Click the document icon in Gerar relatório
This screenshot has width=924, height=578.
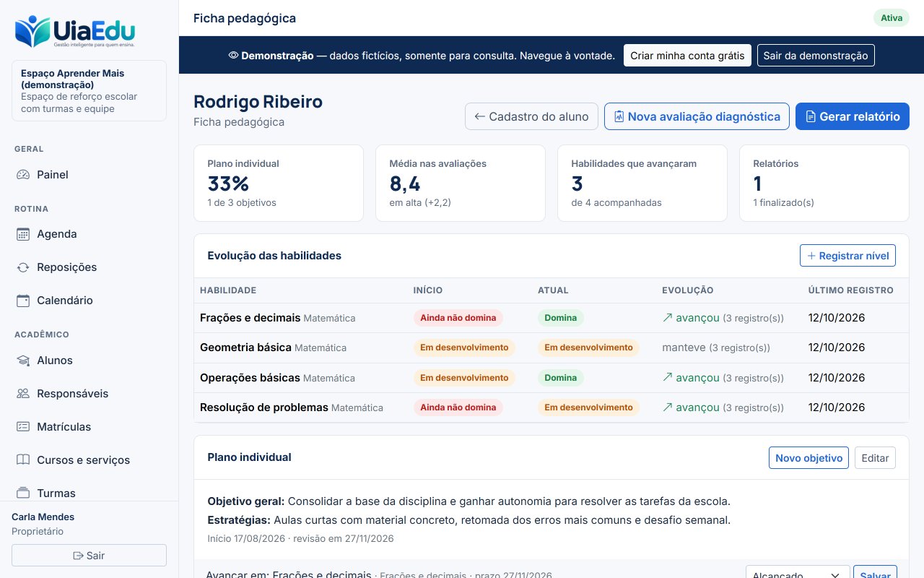pos(811,116)
